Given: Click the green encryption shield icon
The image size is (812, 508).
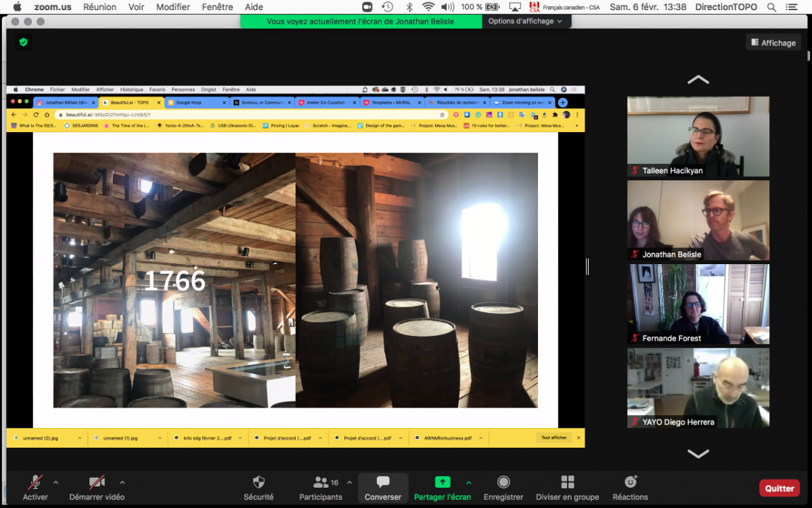Looking at the screenshot, I should pos(24,42).
